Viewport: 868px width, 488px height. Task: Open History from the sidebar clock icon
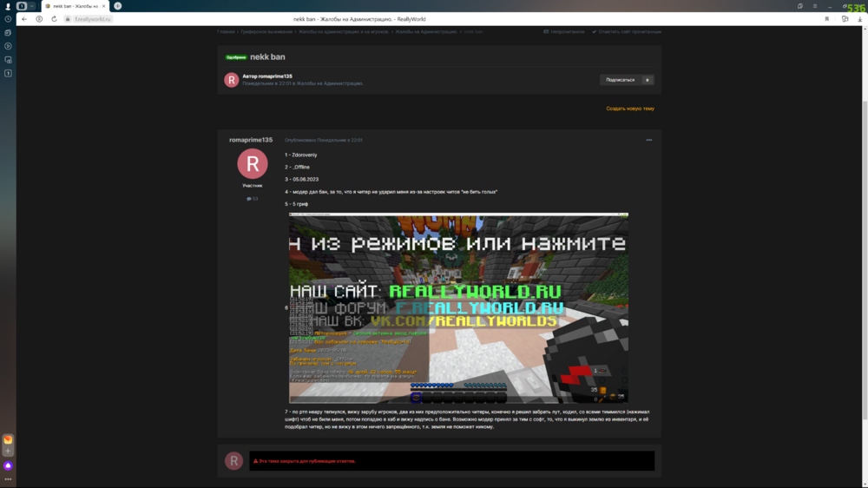8,19
